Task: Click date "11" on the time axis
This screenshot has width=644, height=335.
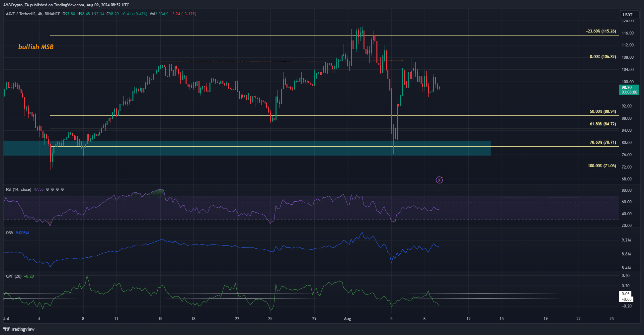Action: tap(116, 319)
